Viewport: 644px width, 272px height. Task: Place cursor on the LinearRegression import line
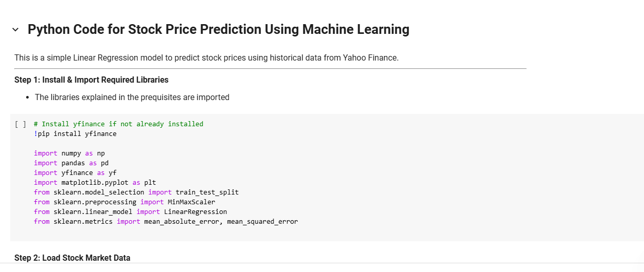[x=130, y=211]
